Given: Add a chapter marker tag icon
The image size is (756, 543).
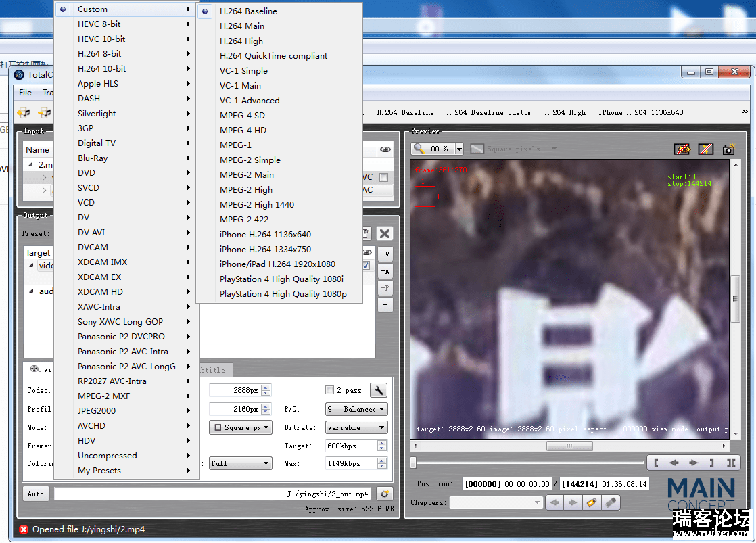Looking at the screenshot, I should tap(592, 502).
